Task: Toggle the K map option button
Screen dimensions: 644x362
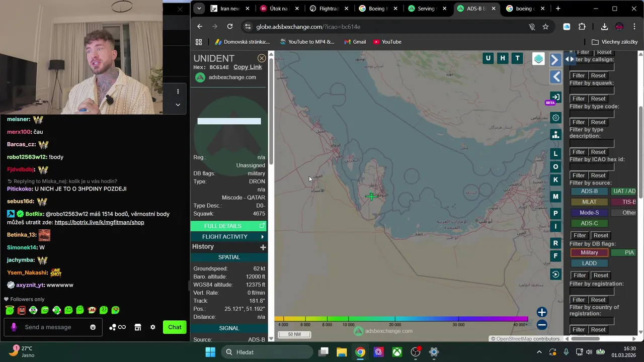Action: click(x=555, y=180)
